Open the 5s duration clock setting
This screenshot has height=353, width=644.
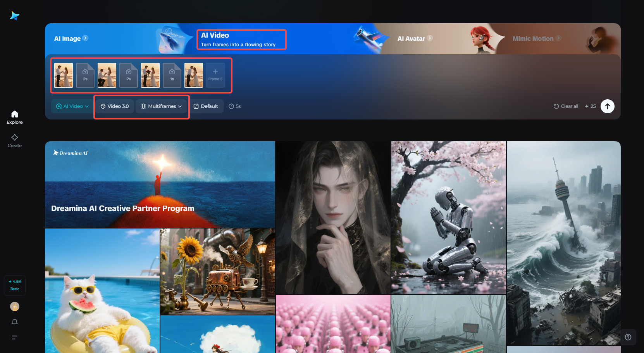coord(234,106)
